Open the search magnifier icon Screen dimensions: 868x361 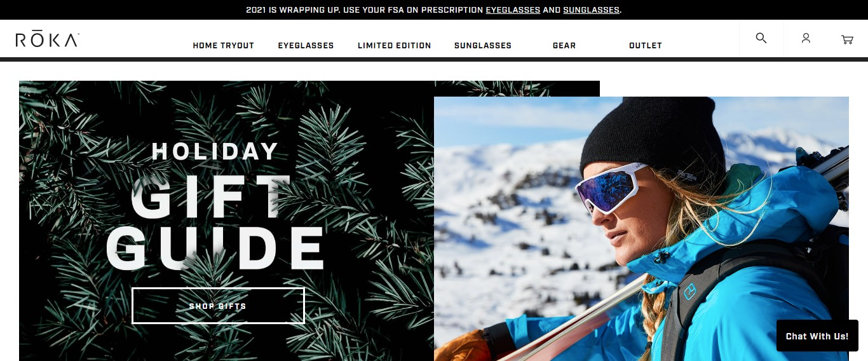(x=761, y=38)
